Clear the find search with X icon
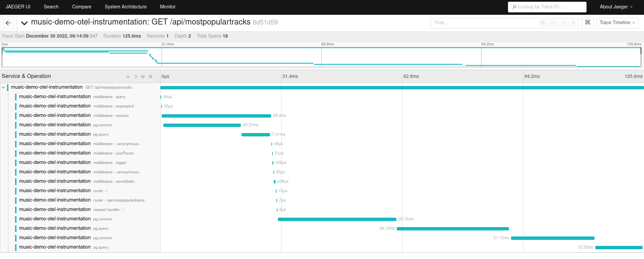The height and width of the screenshot is (259, 644). pos(573,23)
